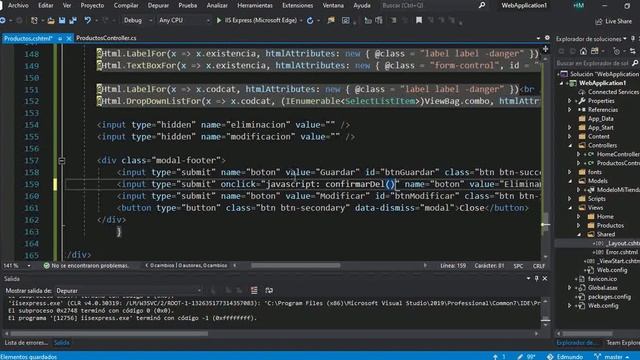Image resolution: width=640 pixels, height=360 pixels.
Task: Click the pending changes pencil icon
Action: point(520,357)
